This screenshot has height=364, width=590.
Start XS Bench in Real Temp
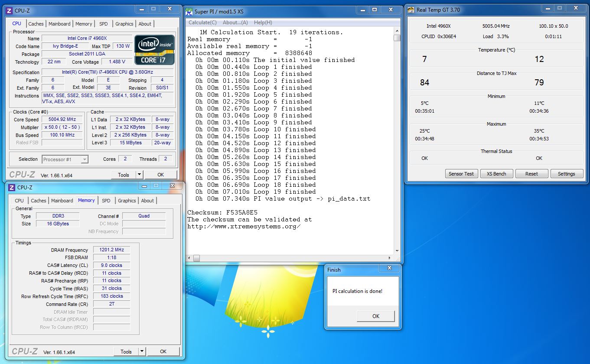(496, 174)
